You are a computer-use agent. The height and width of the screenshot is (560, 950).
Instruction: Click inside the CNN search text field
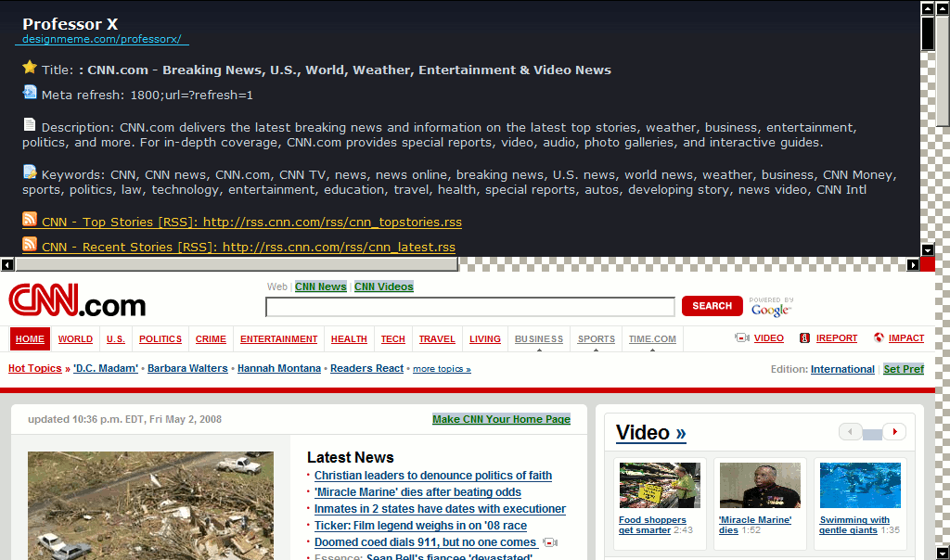[470, 307]
